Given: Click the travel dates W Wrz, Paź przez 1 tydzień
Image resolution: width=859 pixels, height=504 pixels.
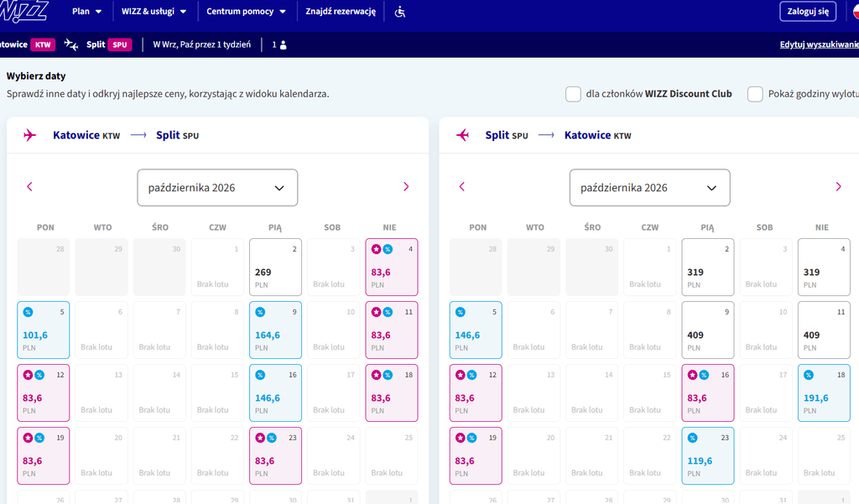Looking at the screenshot, I should pos(201,44).
